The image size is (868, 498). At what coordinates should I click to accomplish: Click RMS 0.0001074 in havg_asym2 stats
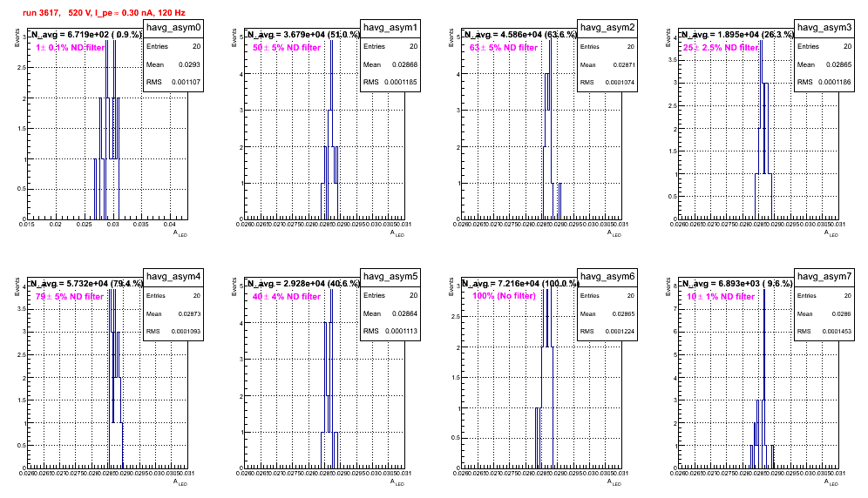point(607,83)
